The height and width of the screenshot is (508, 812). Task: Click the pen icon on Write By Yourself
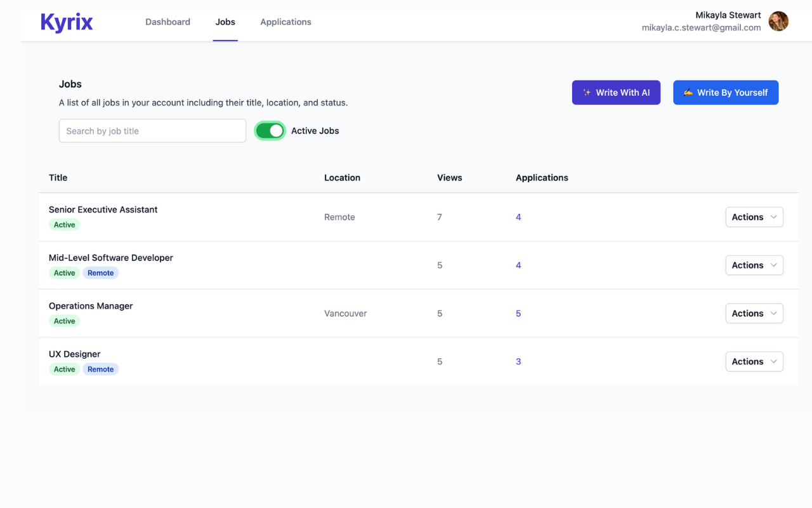point(688,92)
